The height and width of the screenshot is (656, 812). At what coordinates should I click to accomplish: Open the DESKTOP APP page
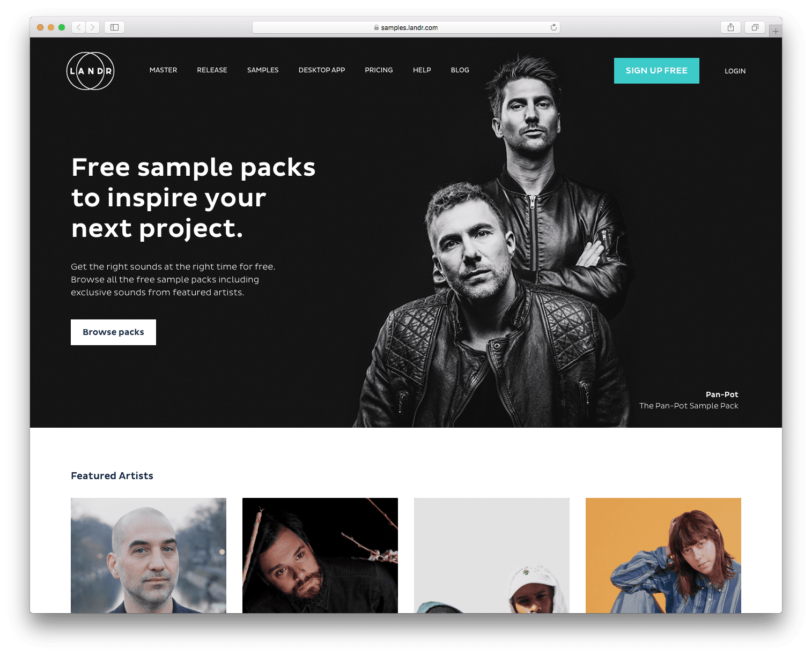322,70
